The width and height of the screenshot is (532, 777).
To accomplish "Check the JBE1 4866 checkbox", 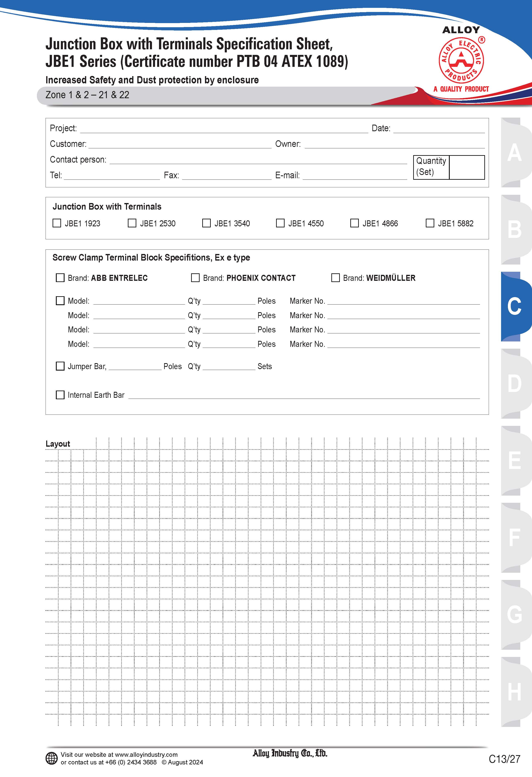I will point(354,223).
